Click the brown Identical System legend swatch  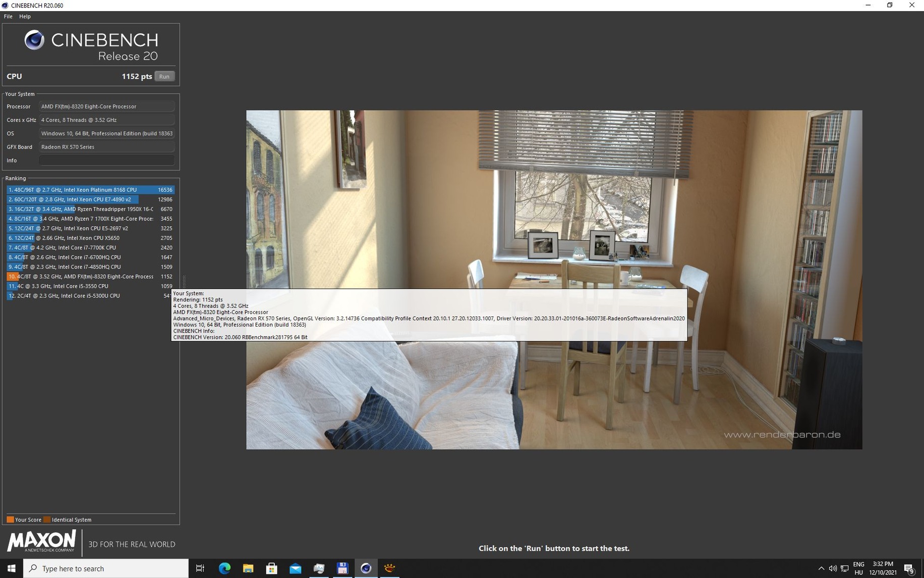pos(47,519)
